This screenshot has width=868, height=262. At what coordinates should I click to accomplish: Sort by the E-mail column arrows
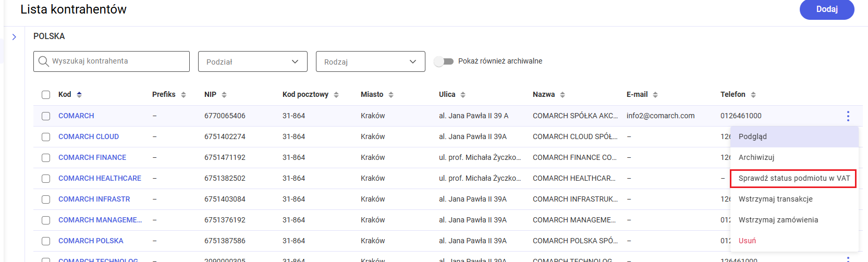pyautogui.click(x=655, y=95)
